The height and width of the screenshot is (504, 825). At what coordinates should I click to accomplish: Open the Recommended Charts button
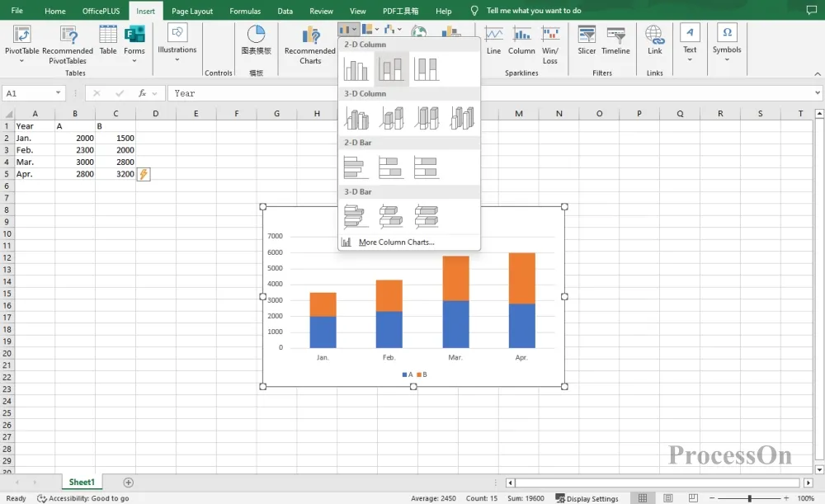[x=310, y=45]
